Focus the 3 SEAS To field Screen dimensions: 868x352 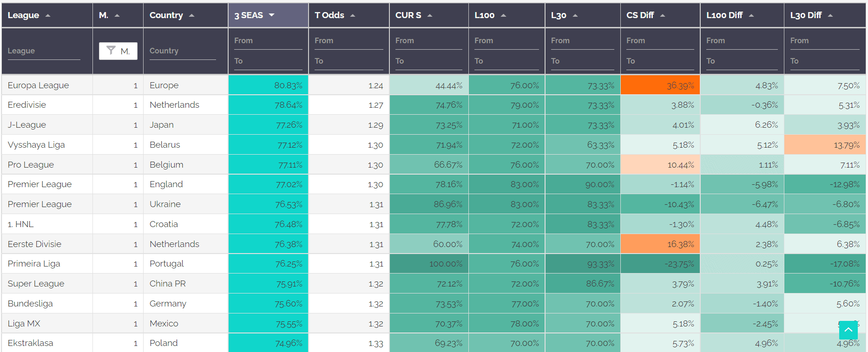268,61
